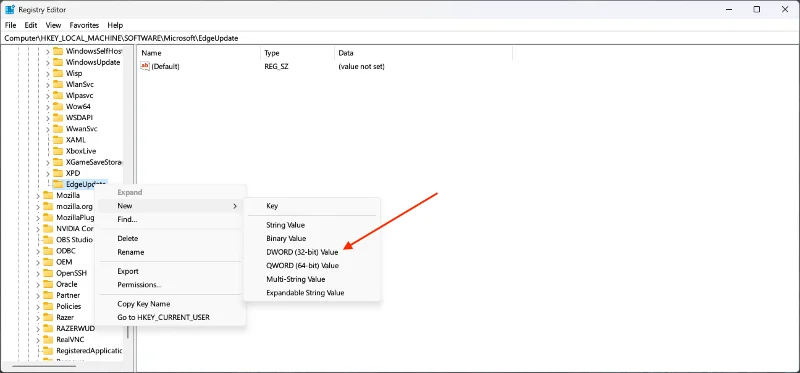Expand the Wisp tree node

[48, 73]
